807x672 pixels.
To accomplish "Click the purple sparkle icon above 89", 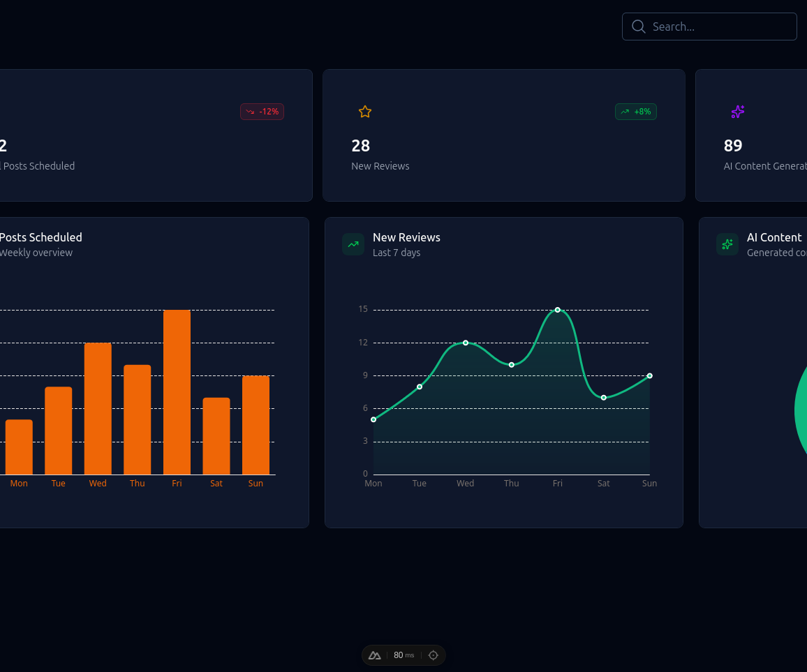I will tap(737, 112).
